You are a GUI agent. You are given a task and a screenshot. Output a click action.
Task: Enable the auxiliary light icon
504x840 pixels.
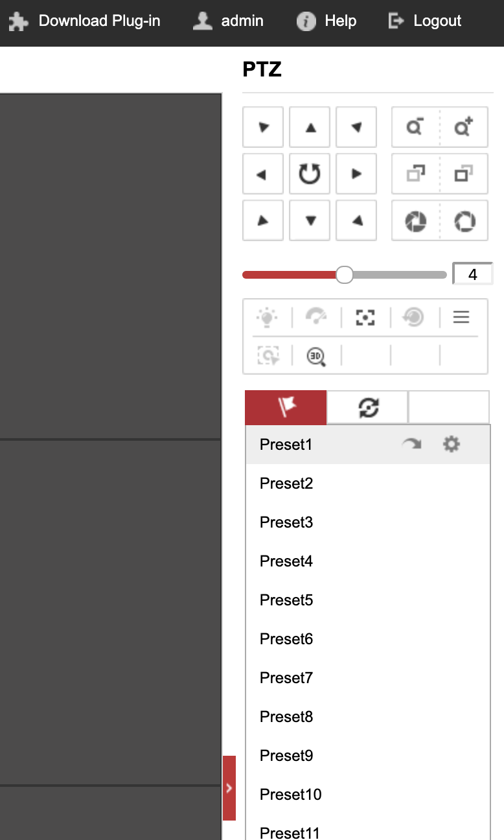coord(268,318)
